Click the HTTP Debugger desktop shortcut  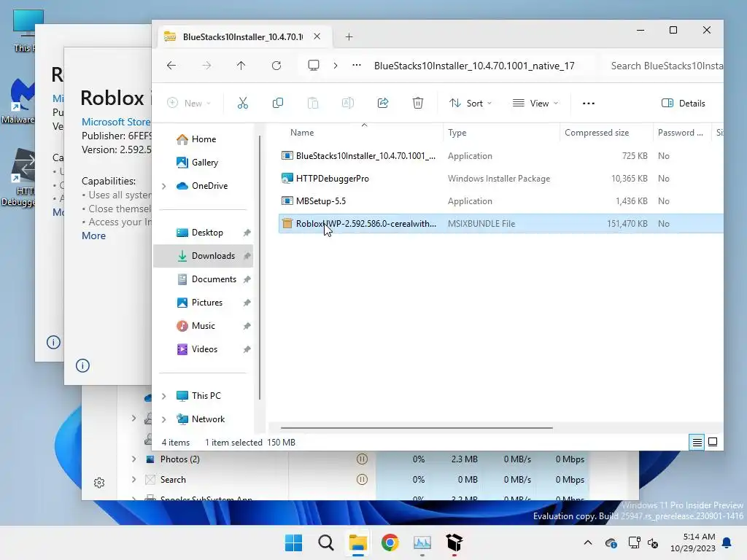pos(18,177)
